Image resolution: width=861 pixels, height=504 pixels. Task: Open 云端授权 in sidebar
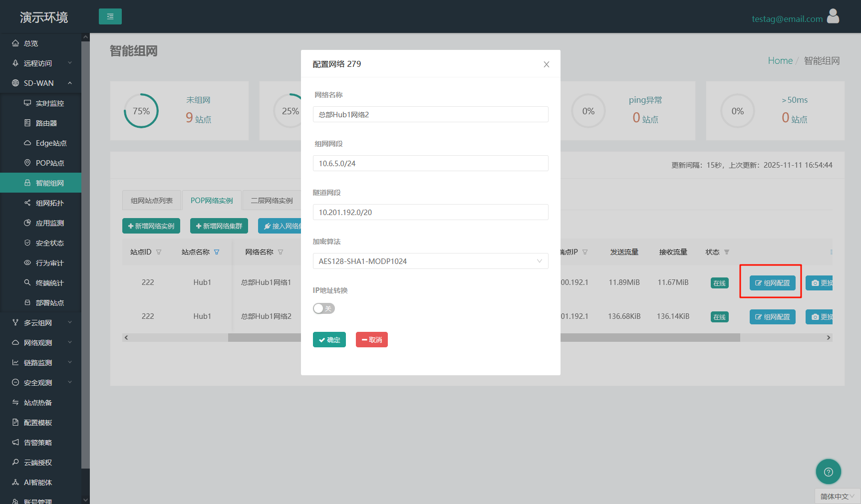point(40,463)
